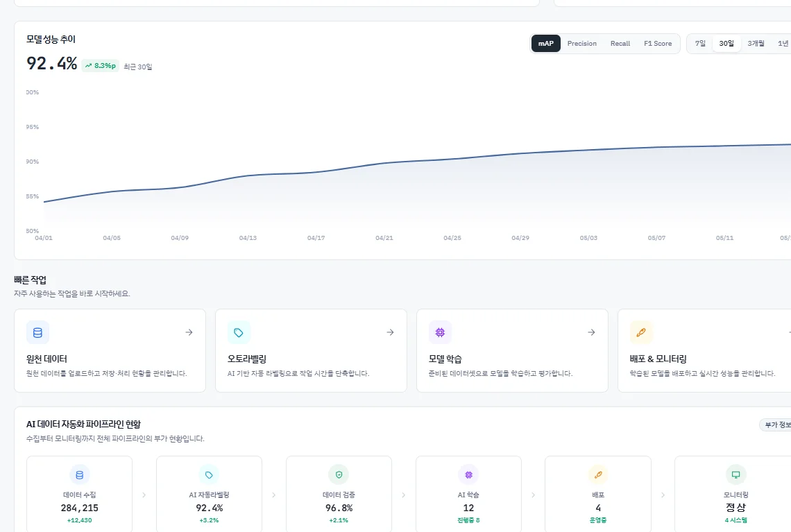Screen dimensions: 791x532
Task: Click the 모델 성능 추이 chart heading
Action: pyautogui.click(x=51, y=40)
